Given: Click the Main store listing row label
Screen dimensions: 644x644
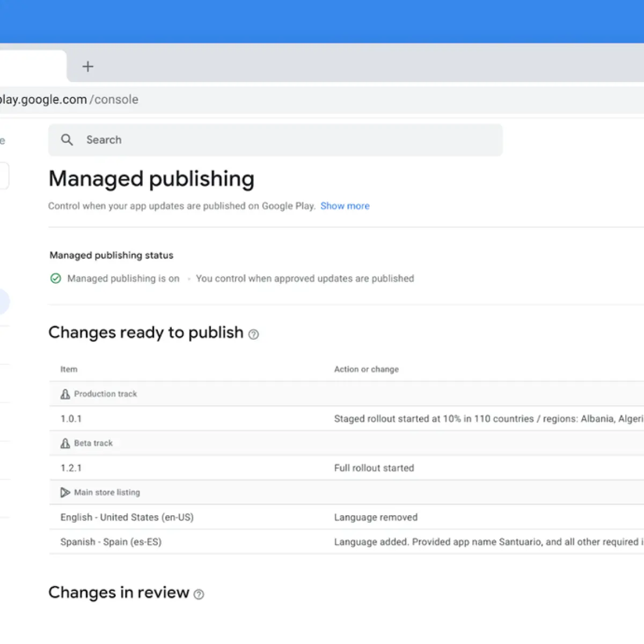Looking at the screenshot, I should pos(107,493).
